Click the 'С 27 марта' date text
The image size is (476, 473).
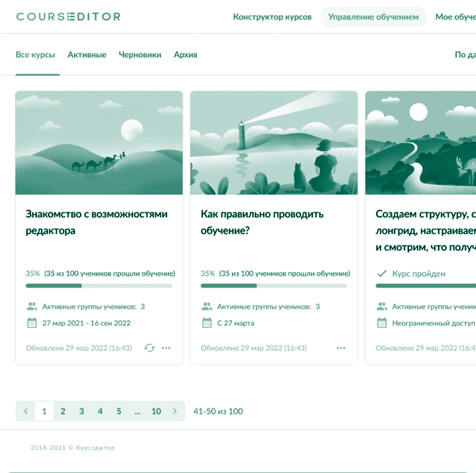point(235,323)
